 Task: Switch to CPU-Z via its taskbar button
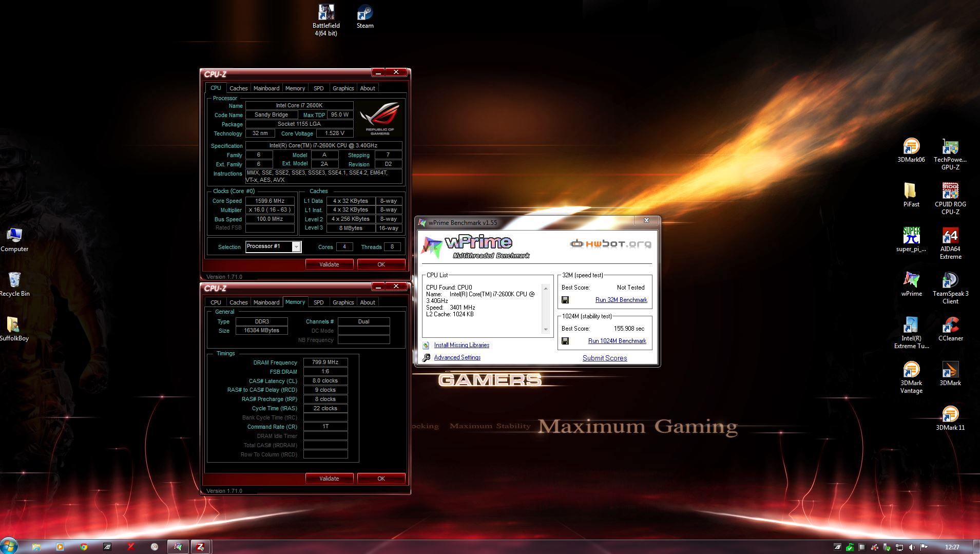click(201, 547)
